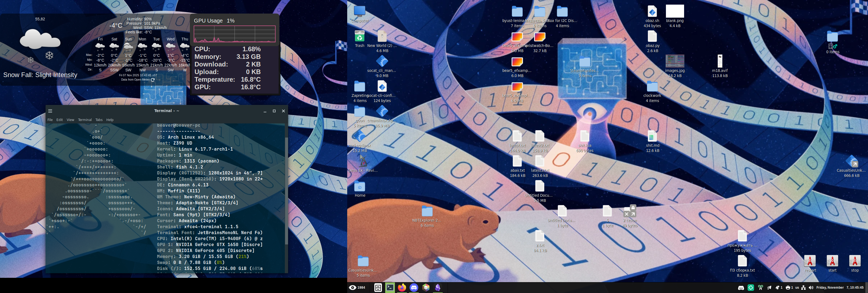Viewport: 868px width, 293px height.
Task: Click the 1984 eye menu button
Action: coord(357,288)
